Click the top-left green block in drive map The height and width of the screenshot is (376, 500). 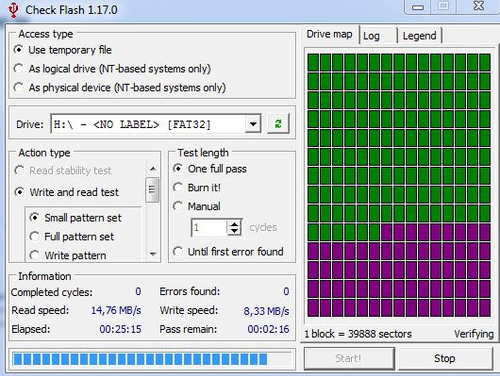313,62
